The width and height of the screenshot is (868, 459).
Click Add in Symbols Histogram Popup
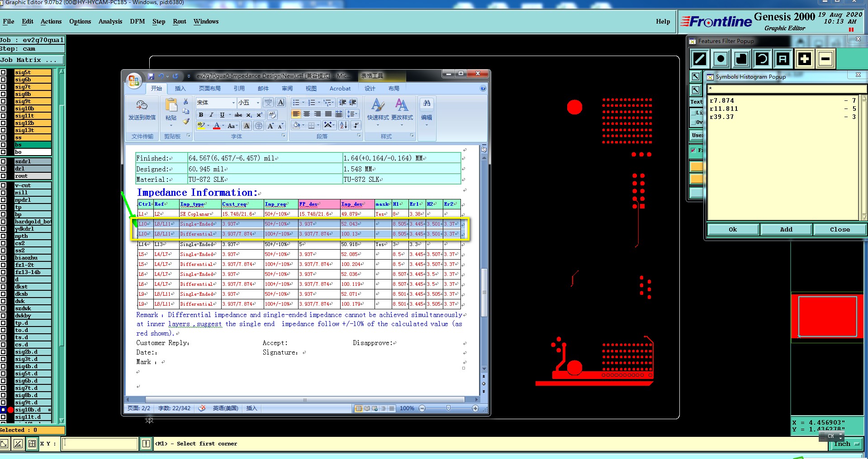[x=786, y=229]
